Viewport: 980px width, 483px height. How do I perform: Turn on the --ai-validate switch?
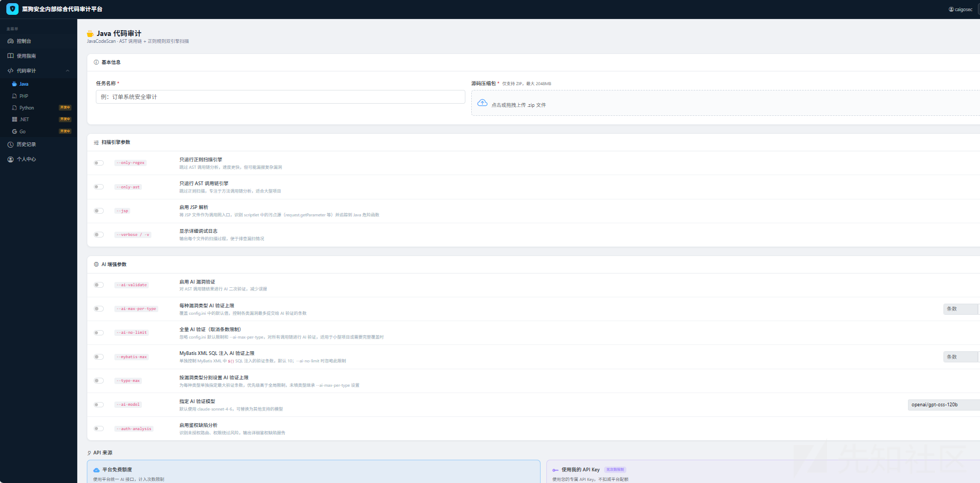tap(99, 285)
